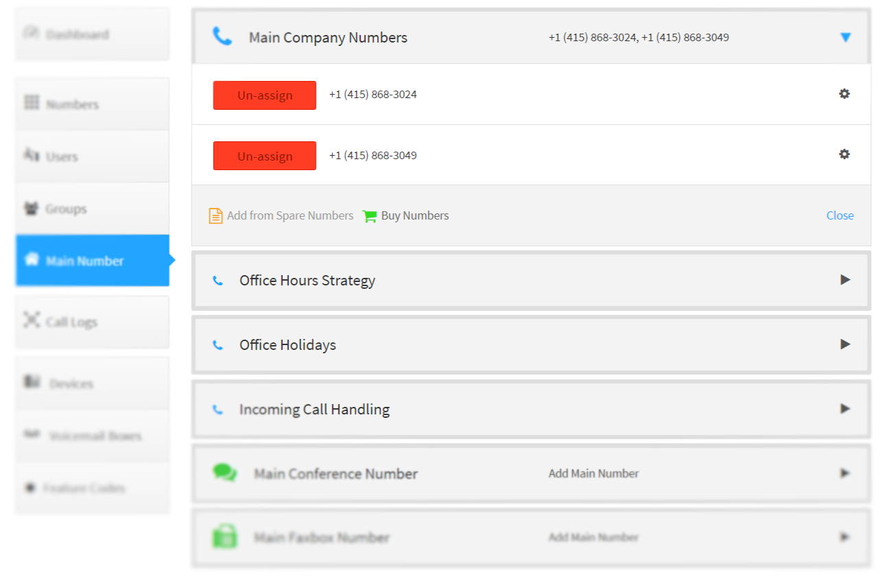Click the Devices icon in sidebar
This screenshot has width=886, height=588.
pyautogui.click(x=32, y=381)
